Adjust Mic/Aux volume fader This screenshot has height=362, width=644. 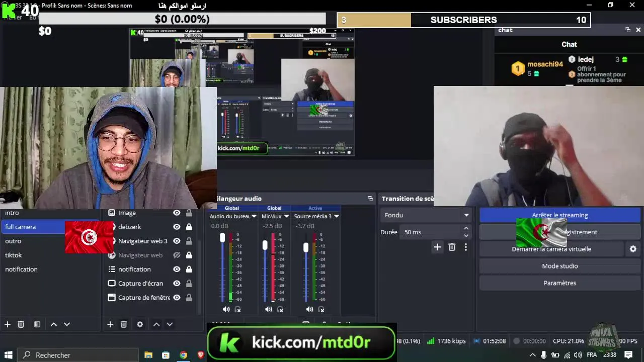click(265, 245)
